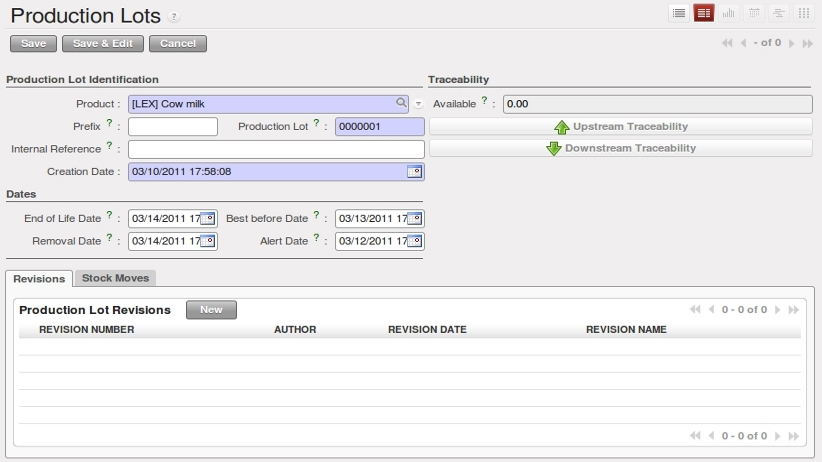
Task: Select the Revisions tab
Action: tap(40, 279)
